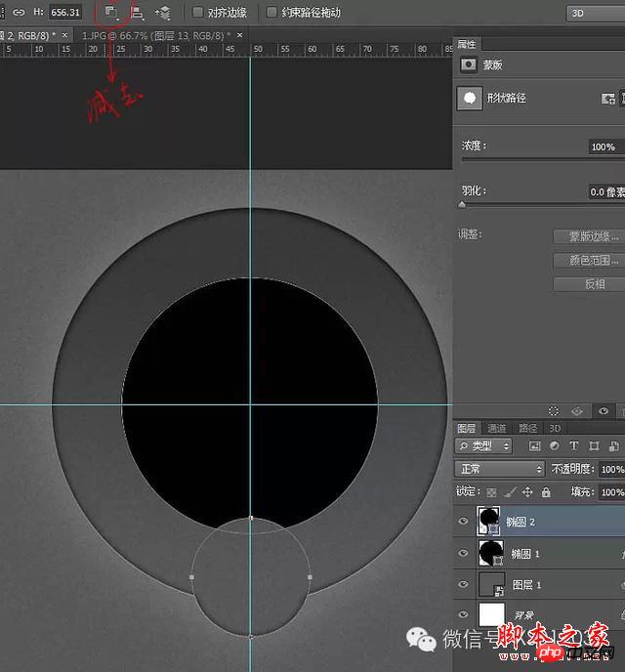625x672 pixels.
Task: Select the 椭圆 2 layer thumbnail
Action: click(x=488, y=522)
